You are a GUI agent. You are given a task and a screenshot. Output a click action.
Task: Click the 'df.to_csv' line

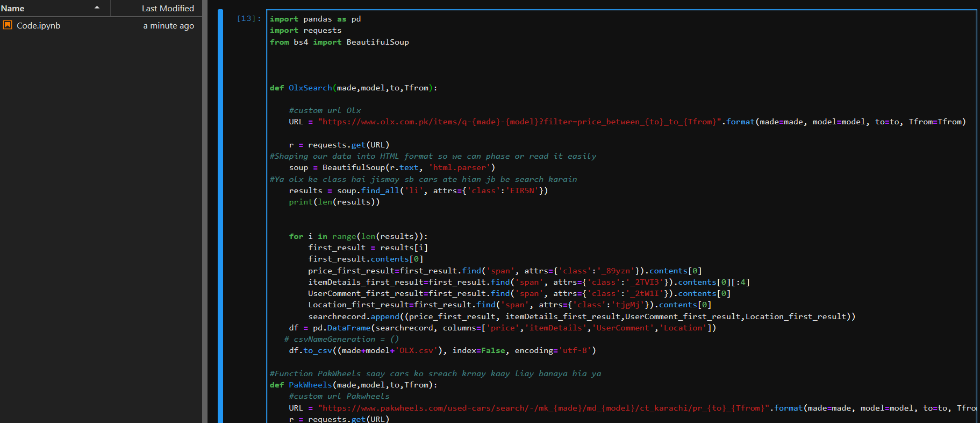442,350
